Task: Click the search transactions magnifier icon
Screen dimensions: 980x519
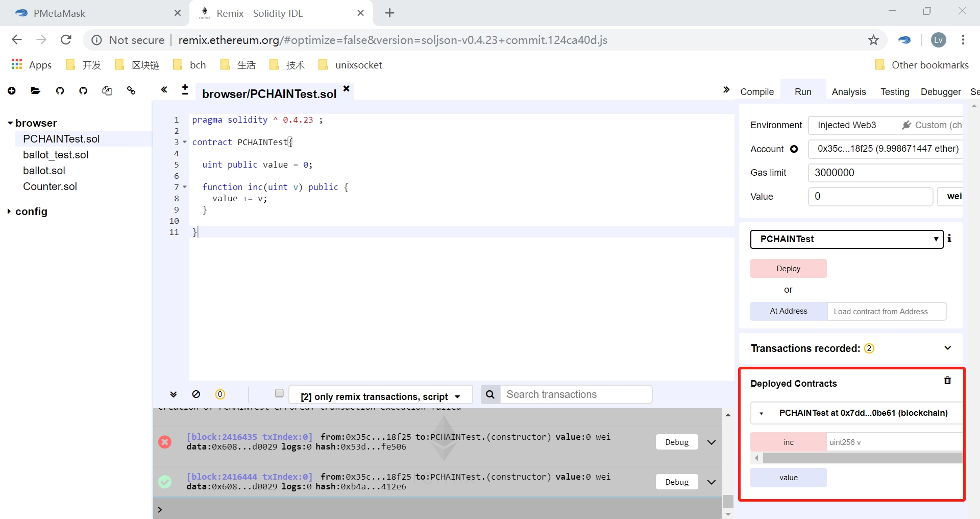Action: [490, 394]
